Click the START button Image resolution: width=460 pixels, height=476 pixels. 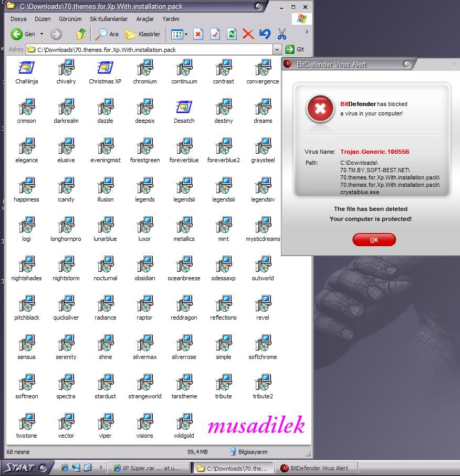click(27, 468)
